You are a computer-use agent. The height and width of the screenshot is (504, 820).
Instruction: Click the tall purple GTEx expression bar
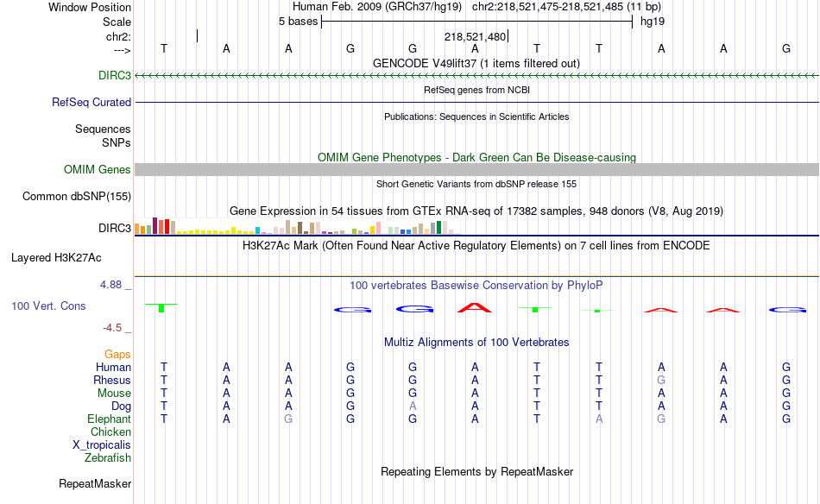pos(155,225)
